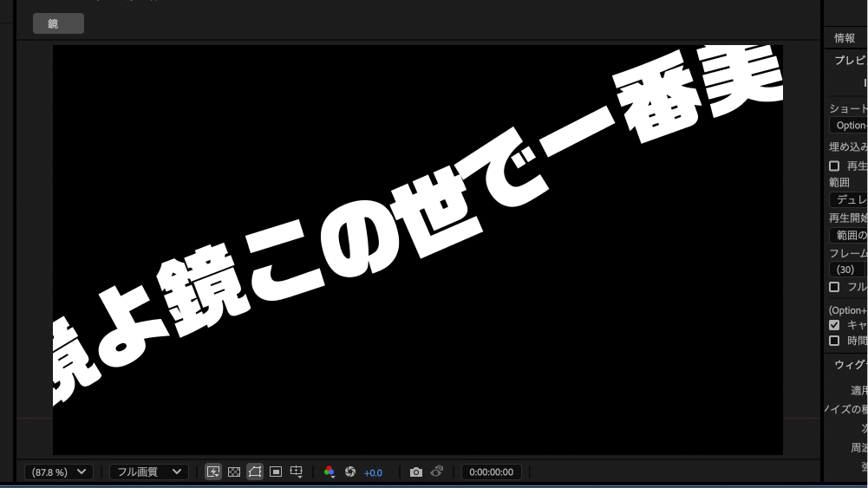Open the フル画質 resolution dropdown
Image resolution: width=868 pixels, height=488 pixels.
point(148,472)
